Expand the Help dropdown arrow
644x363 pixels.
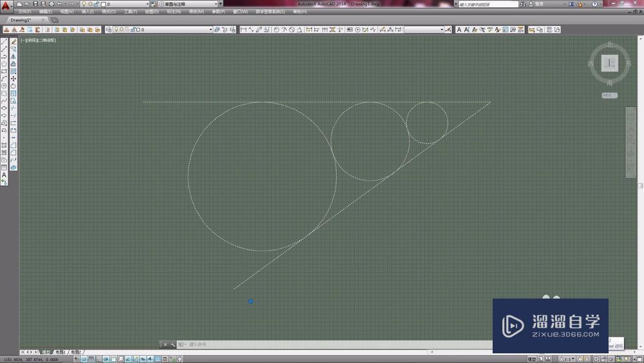(601, 4)
